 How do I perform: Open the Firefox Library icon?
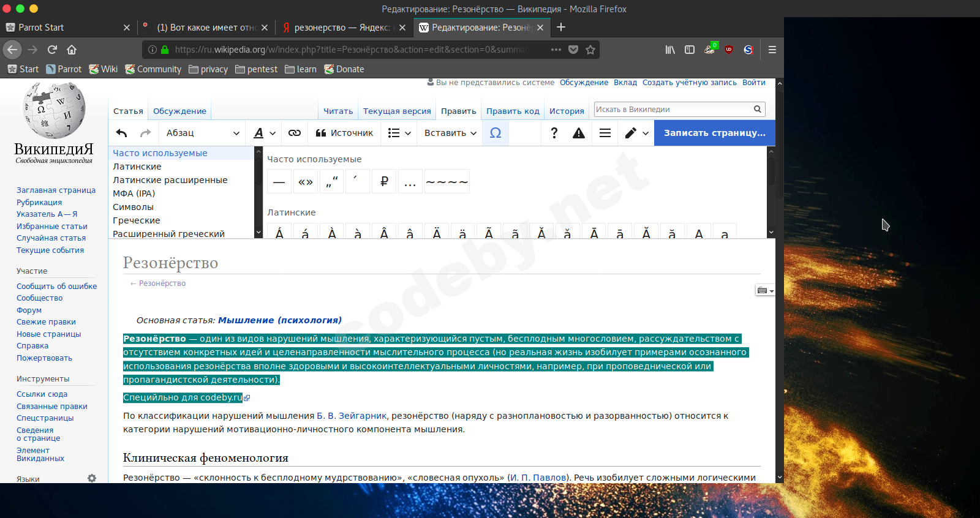point(670,50)
